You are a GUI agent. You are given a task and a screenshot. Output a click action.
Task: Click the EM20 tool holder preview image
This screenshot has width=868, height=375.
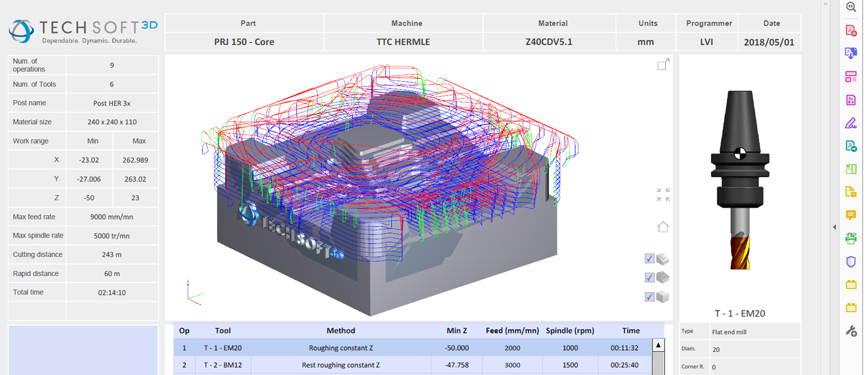[x=739, y=180]
